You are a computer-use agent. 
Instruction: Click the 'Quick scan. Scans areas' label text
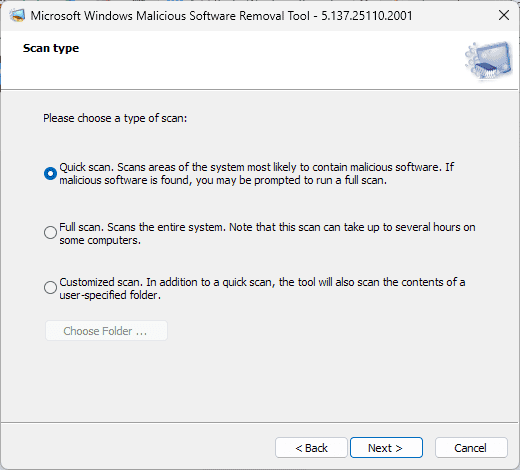pyautogui.click(x=257, y=173)
